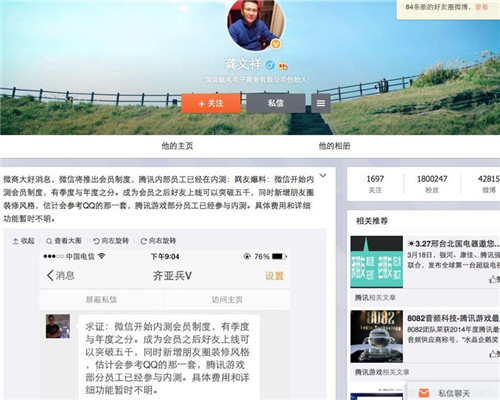Viewport: 500px width, 400px height.
Task: Rotate image left with 向左旋转
Action: point(111,241)
